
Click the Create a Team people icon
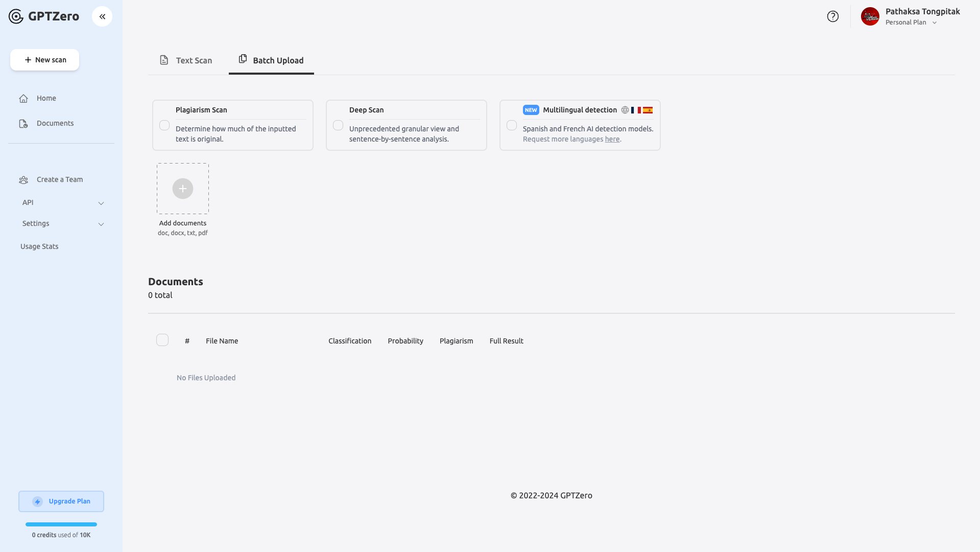coord(23,180)
